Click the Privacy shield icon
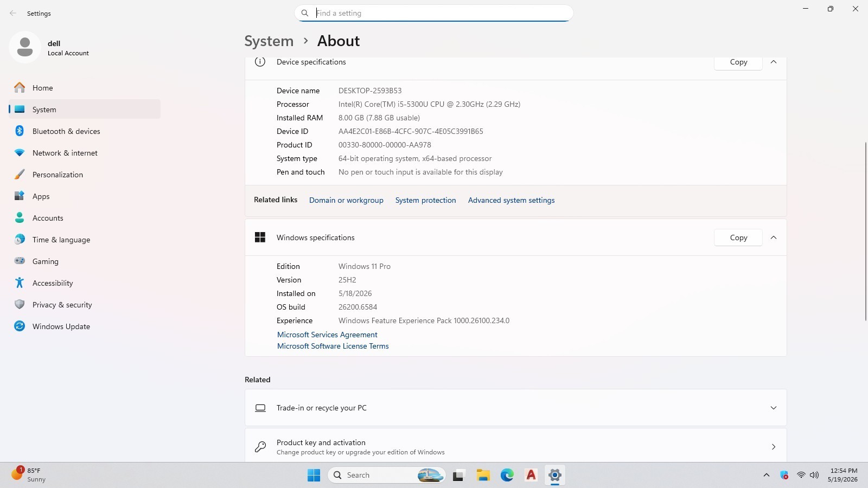 20,305
